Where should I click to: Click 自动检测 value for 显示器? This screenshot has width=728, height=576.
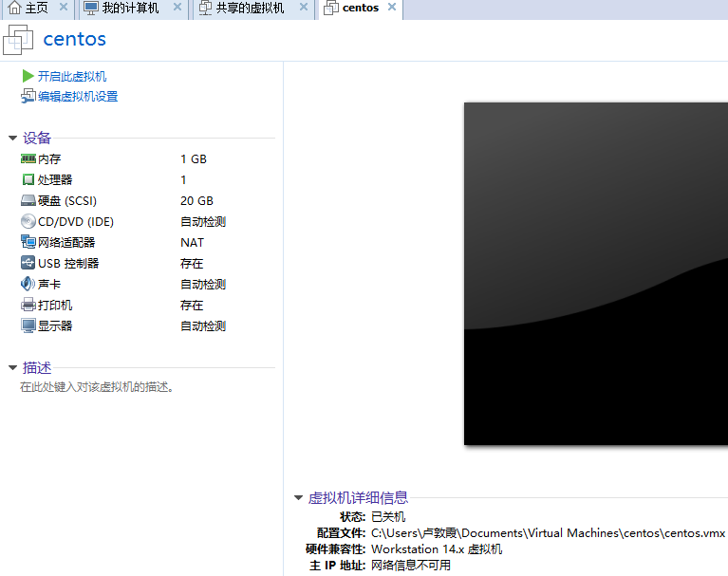(203, 325)
